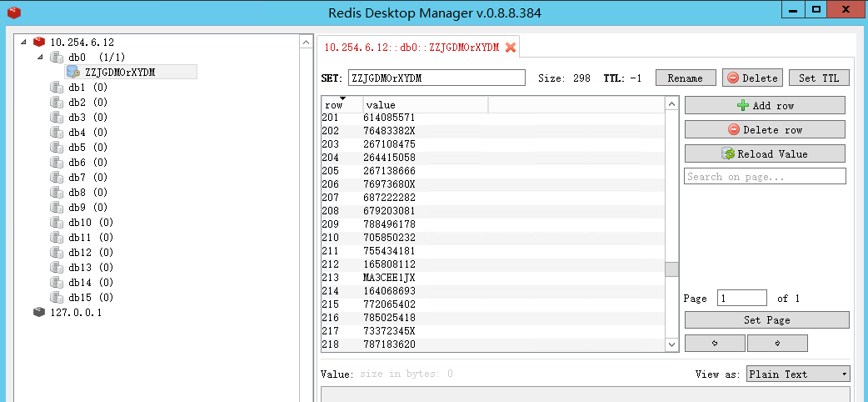Click the db1 database icon

tap(57, 87)
